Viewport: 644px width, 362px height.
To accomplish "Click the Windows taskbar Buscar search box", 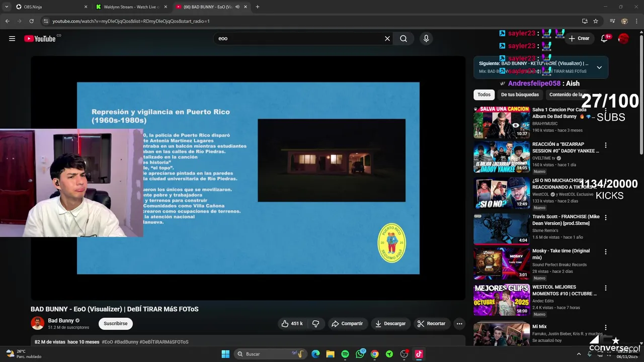I will [270, 354].
